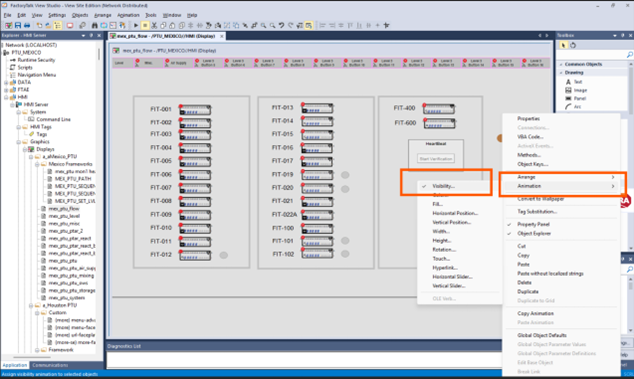Toggle Test Display play button in toolbar
Screen dimensions: 634x379
tap(136, 25)
